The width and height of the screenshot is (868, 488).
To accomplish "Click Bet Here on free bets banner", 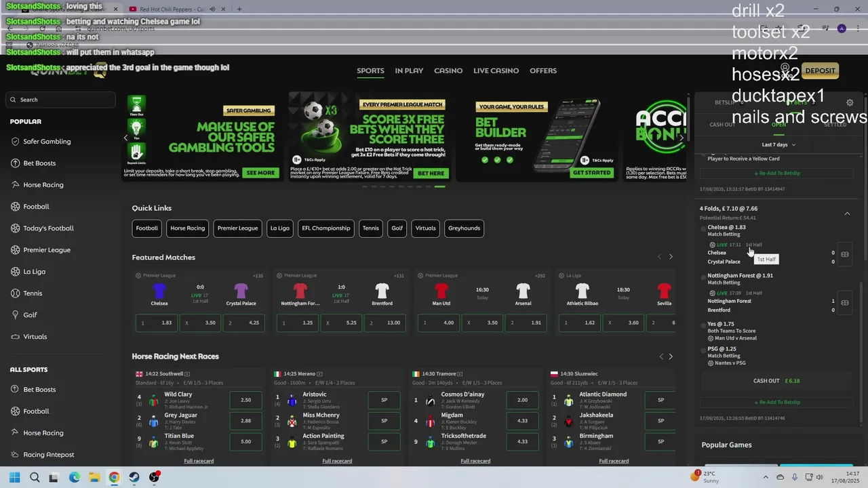I will (x=431, y=173).
